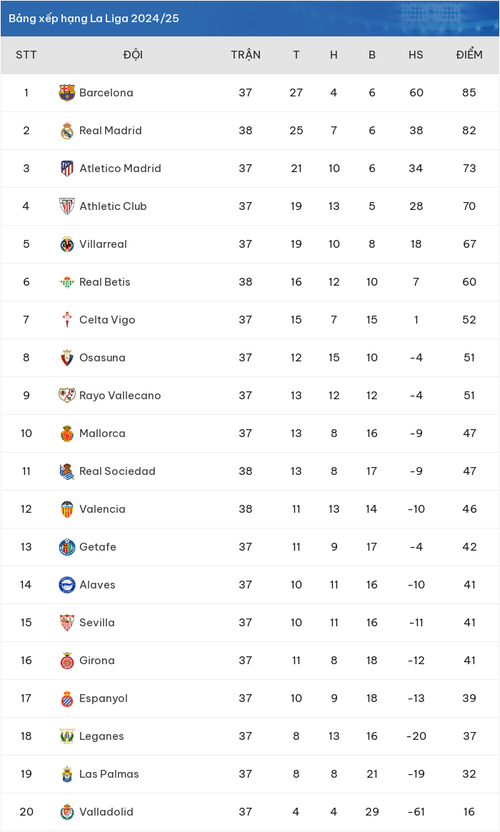Click the Villarreal yellow crest icon
The width and height of the screenshot is (500, 832).
click(67, 244)
